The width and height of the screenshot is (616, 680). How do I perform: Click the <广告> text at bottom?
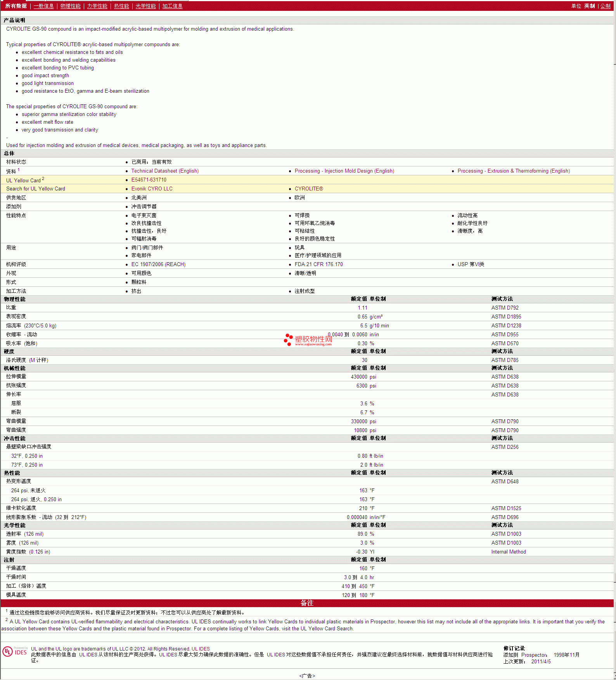[307, 676]
